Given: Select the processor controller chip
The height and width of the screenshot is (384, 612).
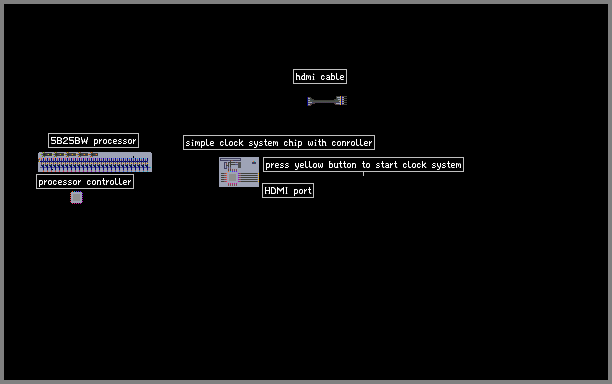Looking at the screenshot, I should tap(76, 197).
